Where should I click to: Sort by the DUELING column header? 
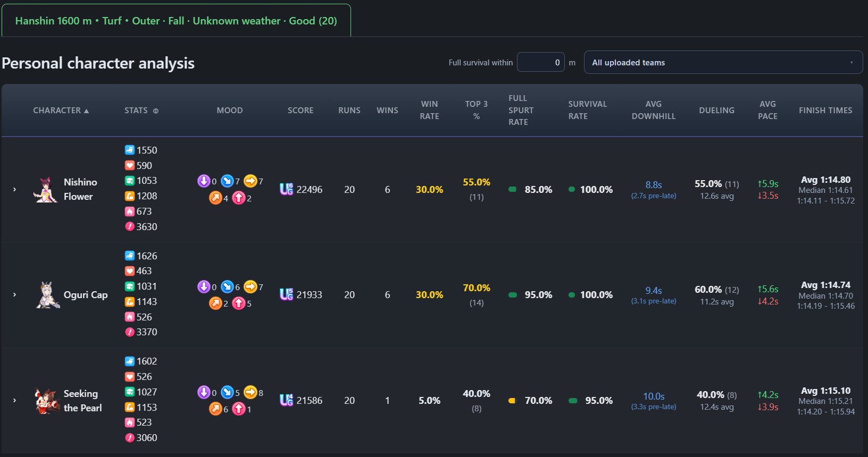(x=716, y=111)
